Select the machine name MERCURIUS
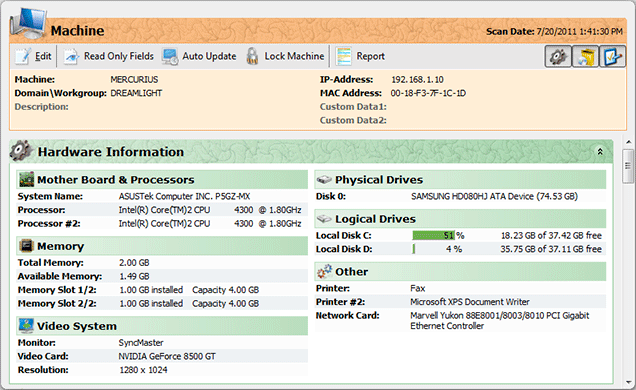 pyautogui.click(x=134, y=79)
